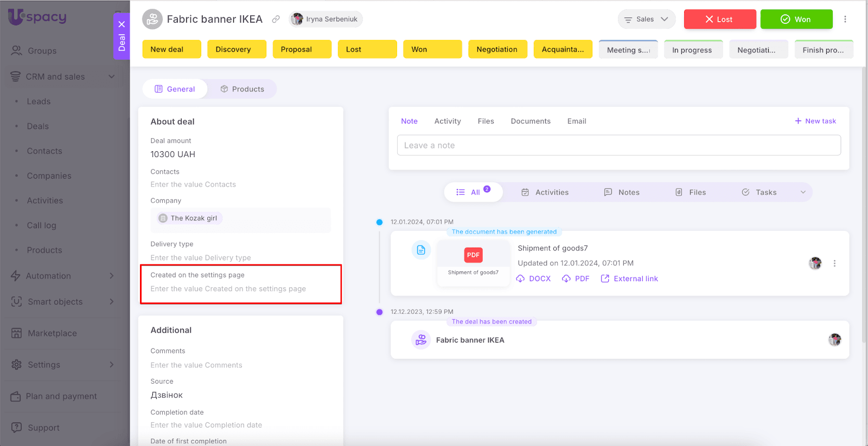Copy deal link icon beside title
Screen dimensions: 868x446
[x=276, y=20]
